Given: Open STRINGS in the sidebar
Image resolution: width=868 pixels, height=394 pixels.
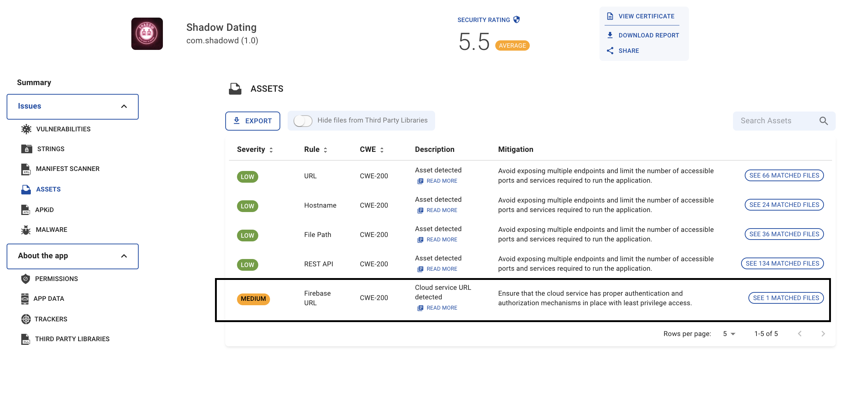Looking at the screenshot, I should 51,149.
